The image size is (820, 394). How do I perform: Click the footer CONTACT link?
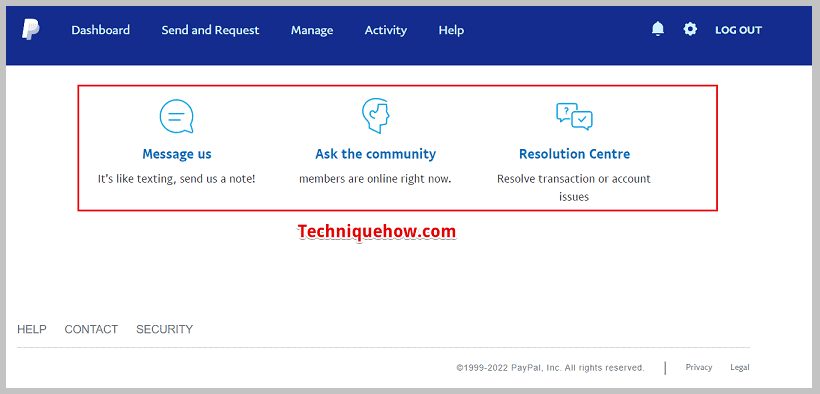91,329
